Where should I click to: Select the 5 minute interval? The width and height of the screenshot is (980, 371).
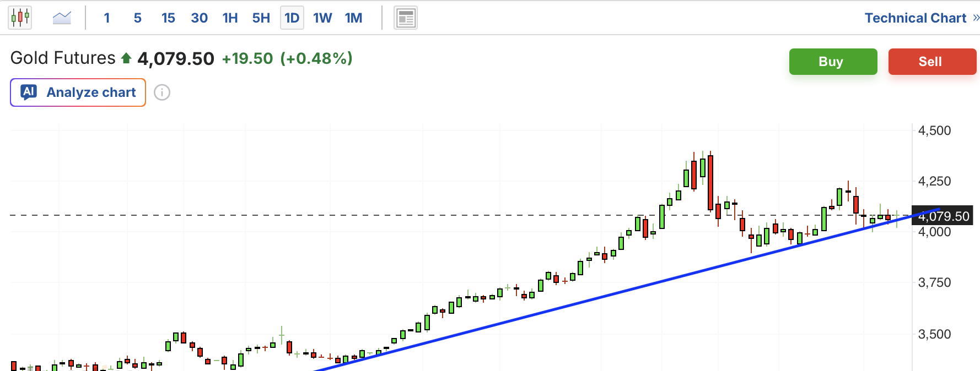pyautogui.click(x=137, y=18)
